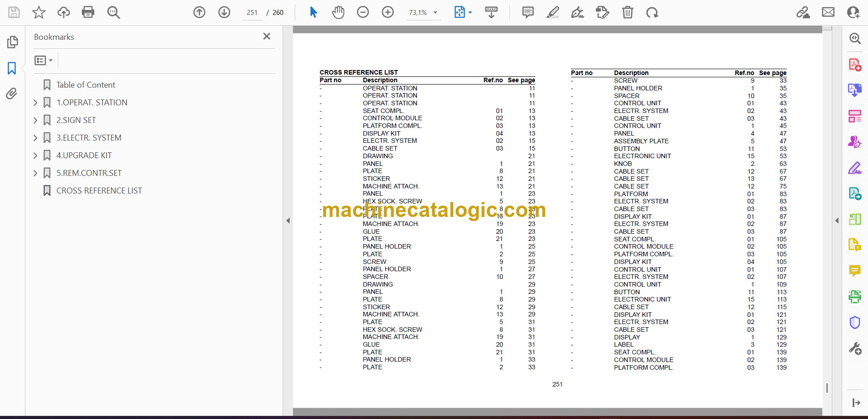The width and height of the screenshot is (868, 419).
Task: Expand the 2.SIGN SET bookmark
Action: [x=35, y=120]
